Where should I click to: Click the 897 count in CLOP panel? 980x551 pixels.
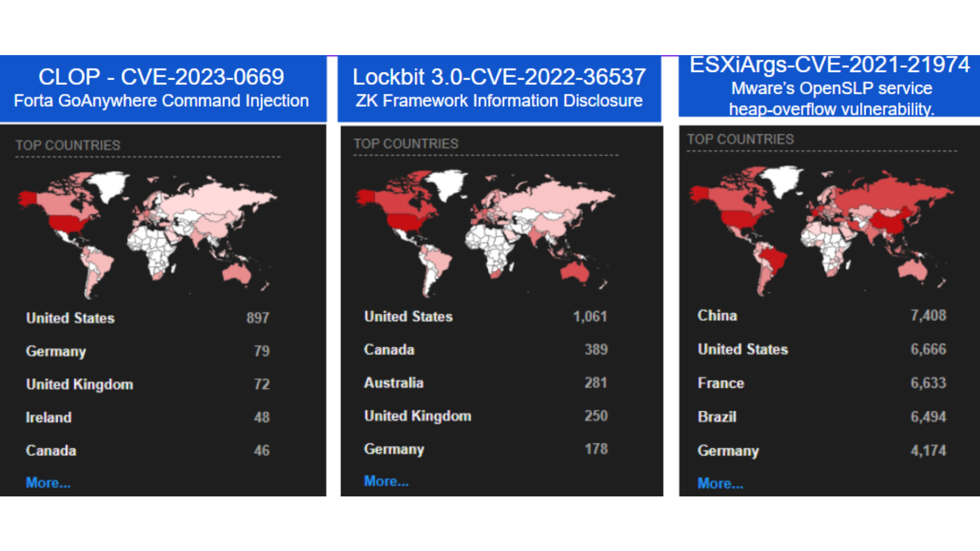(258, 318)
